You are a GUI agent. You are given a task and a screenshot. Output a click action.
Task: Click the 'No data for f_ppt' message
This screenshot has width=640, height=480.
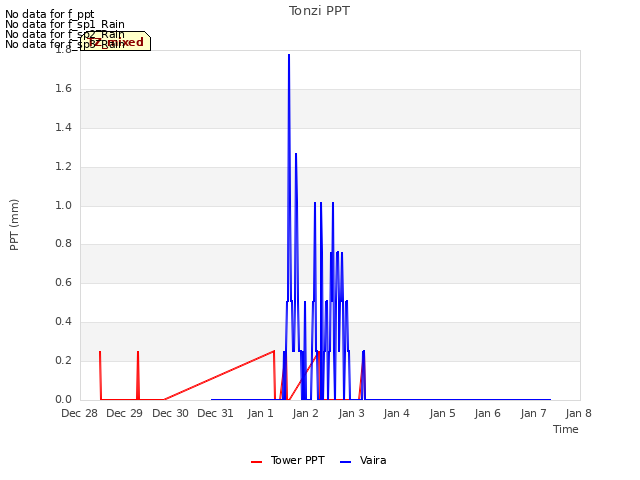(x=49, y=14)
